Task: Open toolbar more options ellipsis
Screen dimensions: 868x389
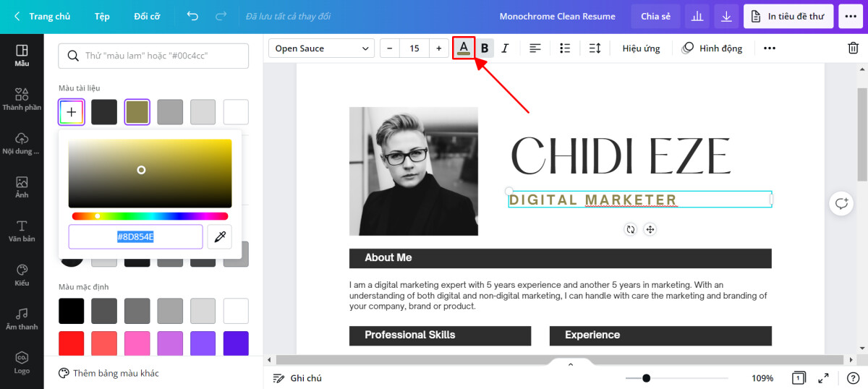Action: pos(770,48)
